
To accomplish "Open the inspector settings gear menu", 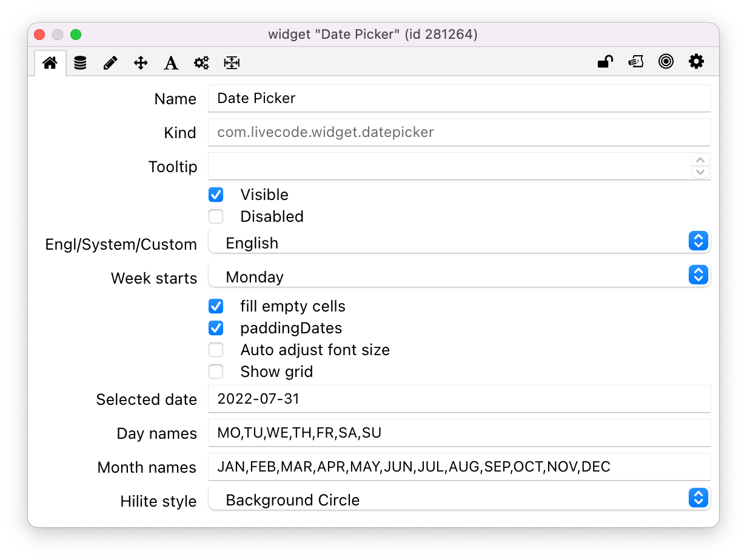I will (x=696, y=62).
